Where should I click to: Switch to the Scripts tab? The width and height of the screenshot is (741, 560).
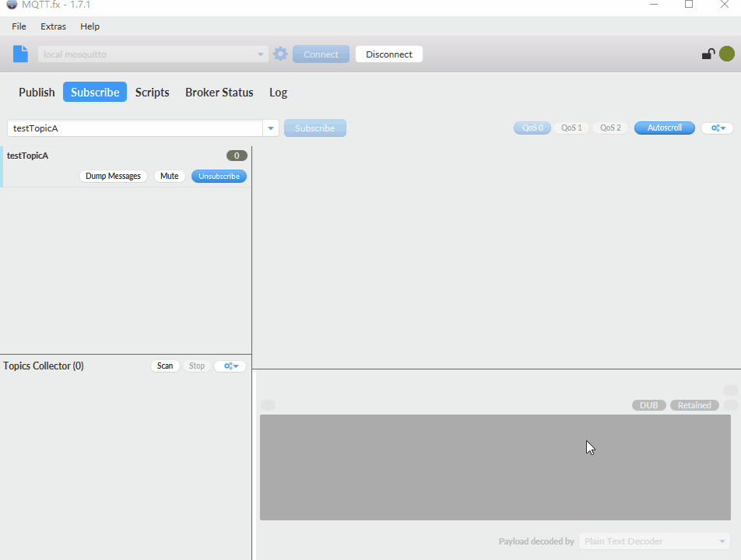[x=153, y=92]
